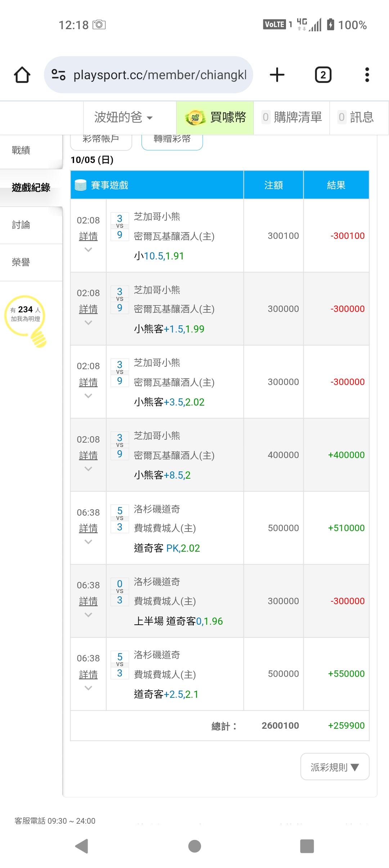The image size is (389, 868).
Task: Switch to the 戰績 sidebar tab
Action: [21, 150]
